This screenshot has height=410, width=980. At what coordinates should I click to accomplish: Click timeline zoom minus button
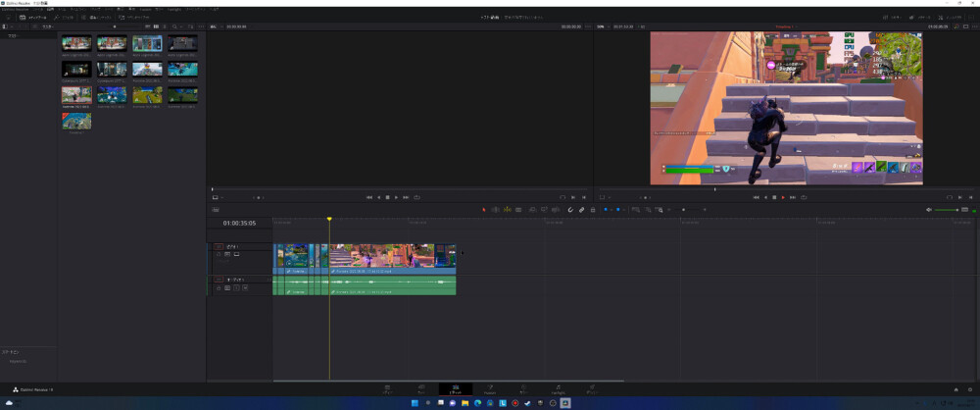(668, 210)
